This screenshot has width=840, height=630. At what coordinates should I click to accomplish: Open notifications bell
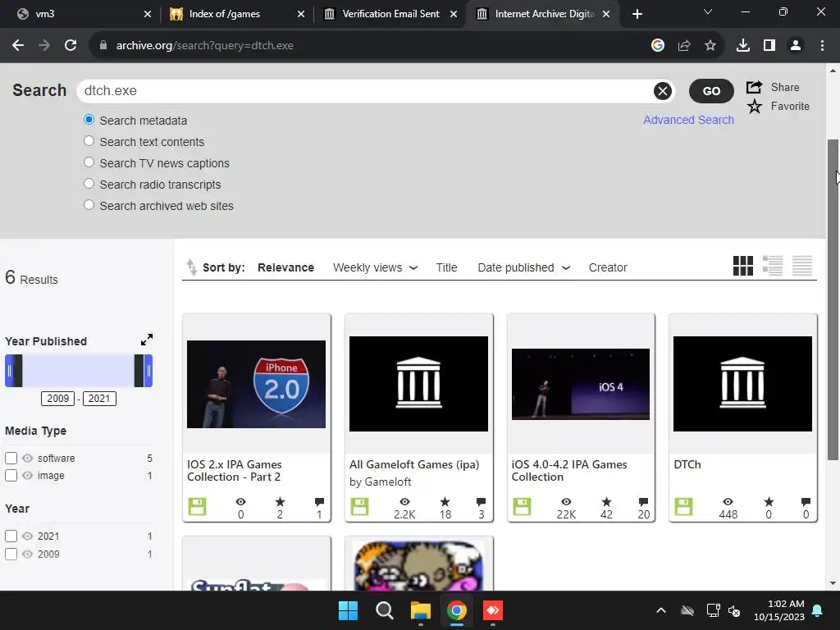coord(818,610)
